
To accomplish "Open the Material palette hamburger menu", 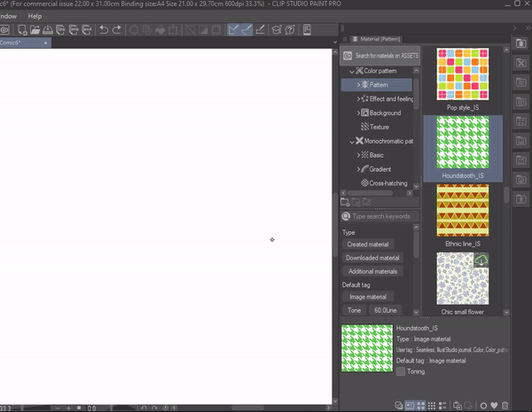I will pos(344,39).
